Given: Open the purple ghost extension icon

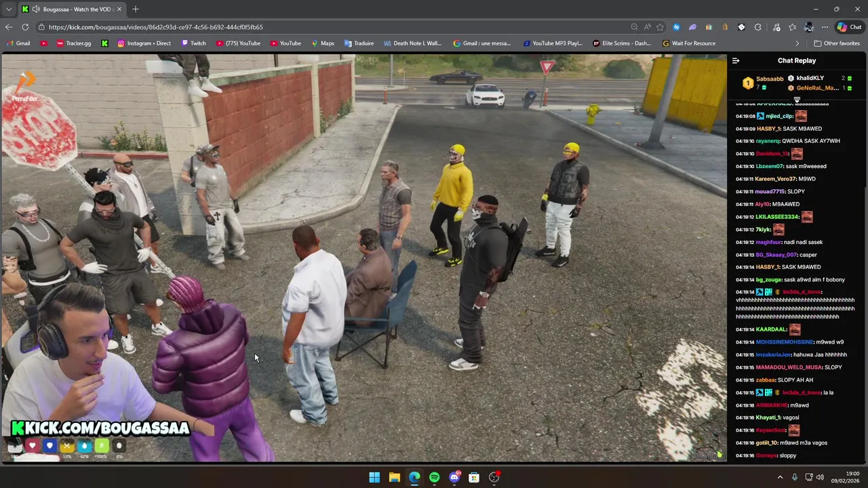Looking at the screenshot, I should [x=692, y=27].
